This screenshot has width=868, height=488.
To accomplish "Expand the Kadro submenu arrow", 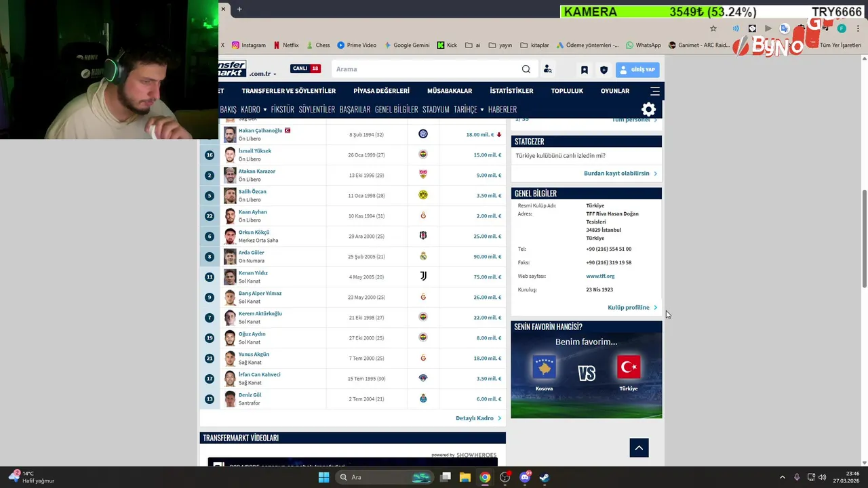I will point(264,110).
